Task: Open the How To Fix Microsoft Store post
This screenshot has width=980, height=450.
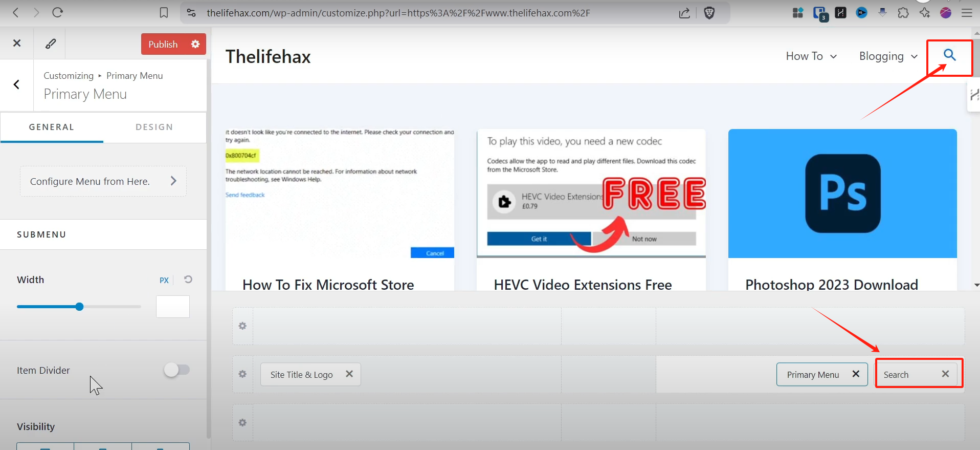Action: [328, 285]
